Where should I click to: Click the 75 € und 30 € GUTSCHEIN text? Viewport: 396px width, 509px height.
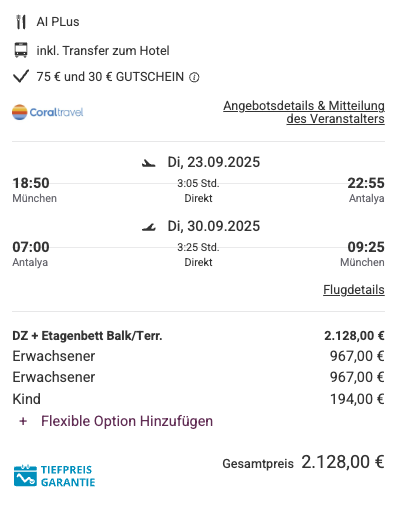(110, 77)
